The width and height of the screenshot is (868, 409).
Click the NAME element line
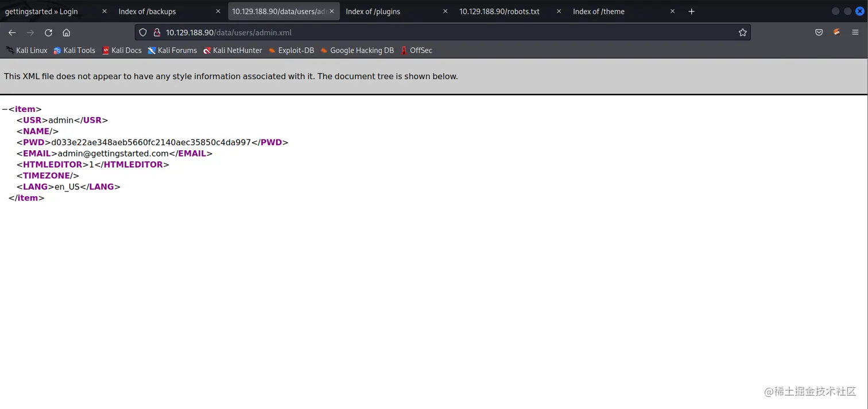(x=37, y=131)
